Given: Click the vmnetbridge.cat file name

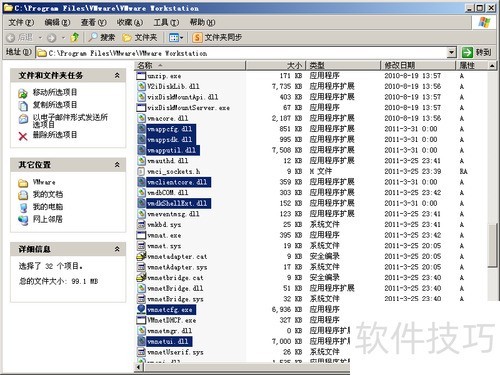Looking at the screenshot, I should point(175,278).
